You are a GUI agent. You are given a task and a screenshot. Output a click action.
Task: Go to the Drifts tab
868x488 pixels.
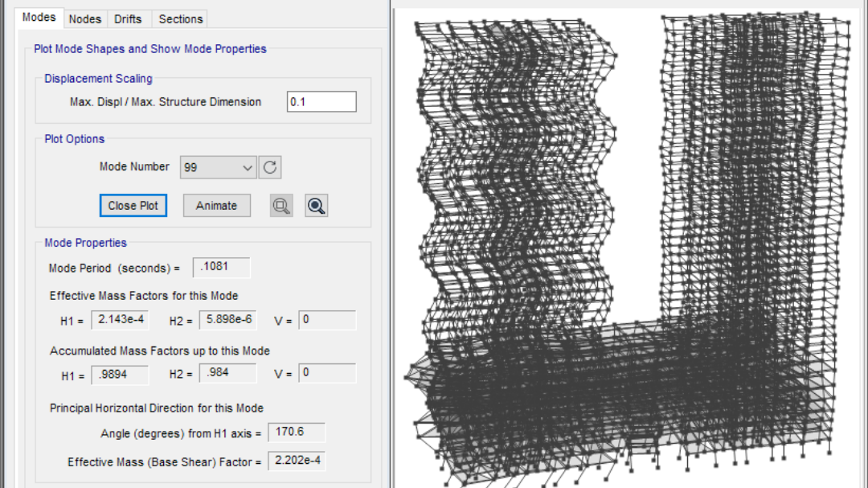point(128,18)
